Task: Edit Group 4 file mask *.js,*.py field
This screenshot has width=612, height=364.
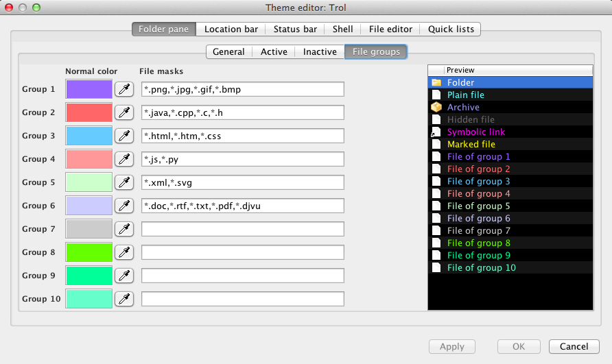Action: pos(243,159)
